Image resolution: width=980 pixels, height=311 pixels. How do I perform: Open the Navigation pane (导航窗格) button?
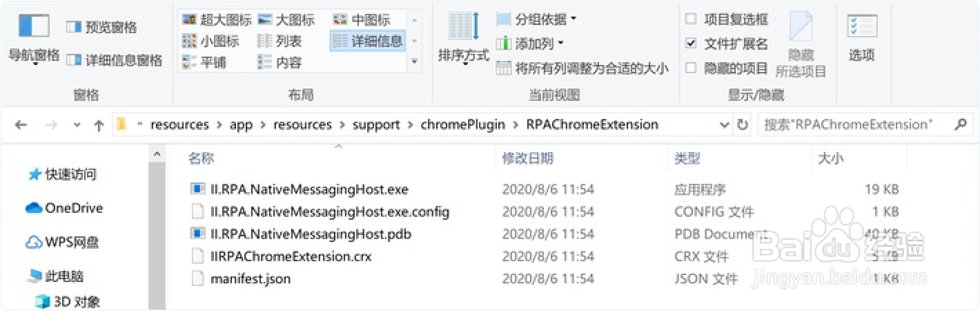34,38
